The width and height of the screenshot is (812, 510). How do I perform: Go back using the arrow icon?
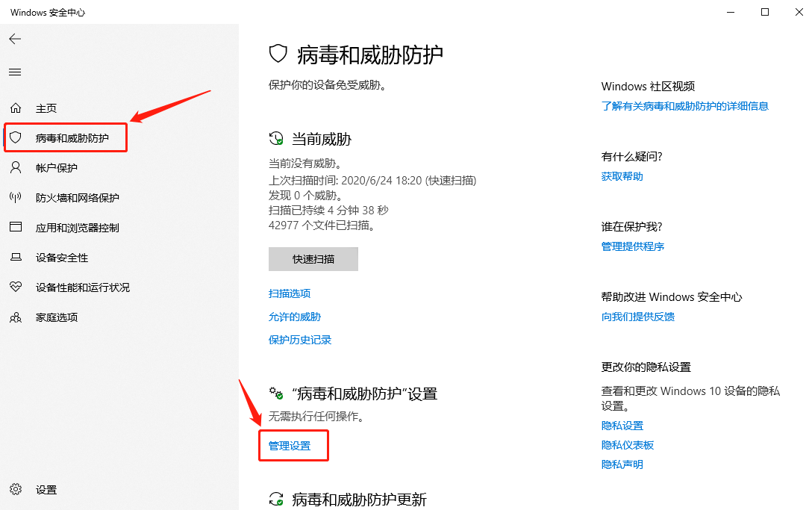[x=15, y=39]
